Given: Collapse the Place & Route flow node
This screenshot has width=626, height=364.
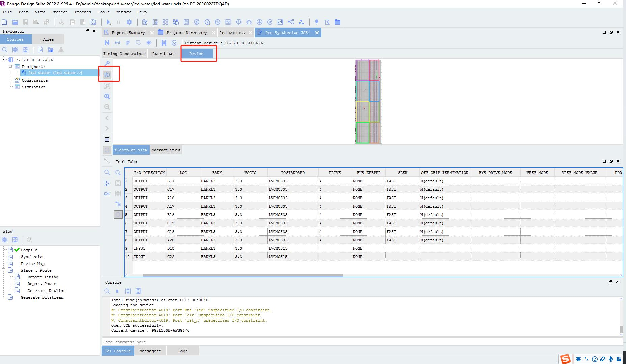Looking at the screenshot, I should (x=4, y=270).
